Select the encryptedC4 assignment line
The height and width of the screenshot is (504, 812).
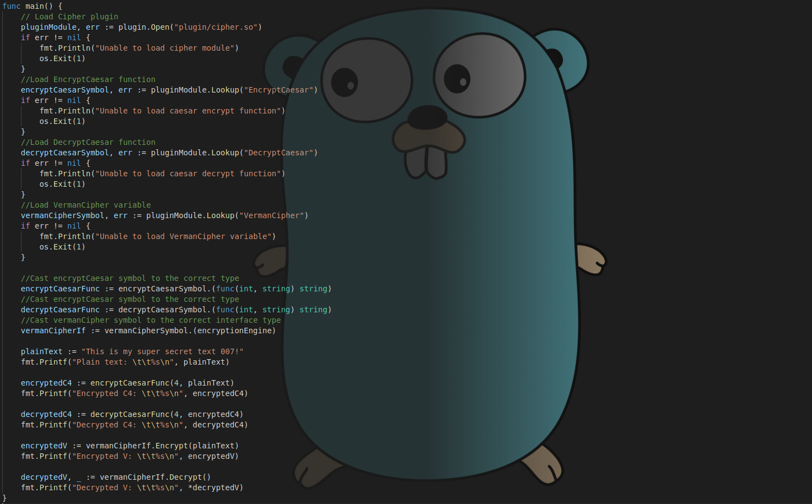[x=127, y=382]
